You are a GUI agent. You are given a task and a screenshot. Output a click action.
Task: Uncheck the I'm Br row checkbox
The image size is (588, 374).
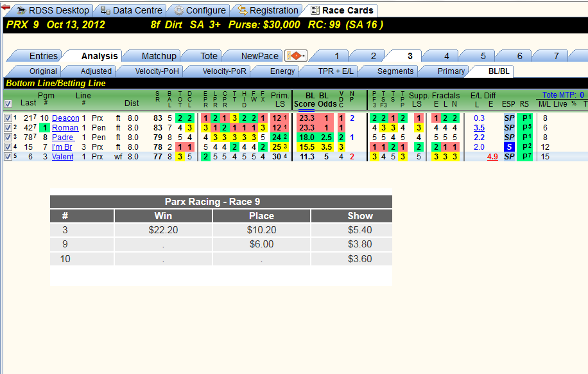pyautogui.click(x=8, y=147)
